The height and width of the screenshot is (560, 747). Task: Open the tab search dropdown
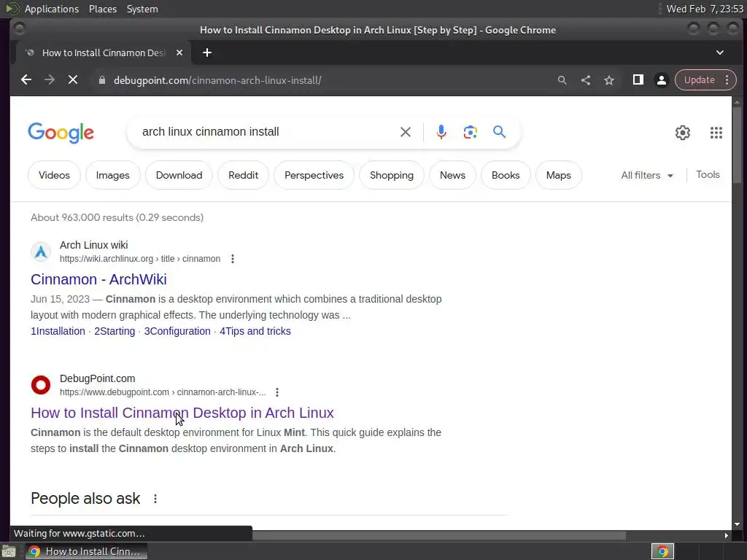point(720,52)
